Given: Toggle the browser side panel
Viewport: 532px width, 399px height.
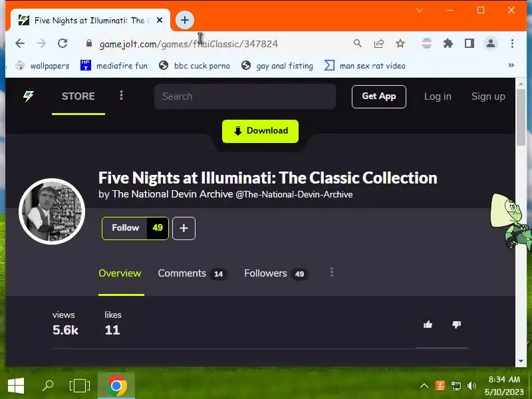Looking at the screenshot, I should [x=469, y=43].
